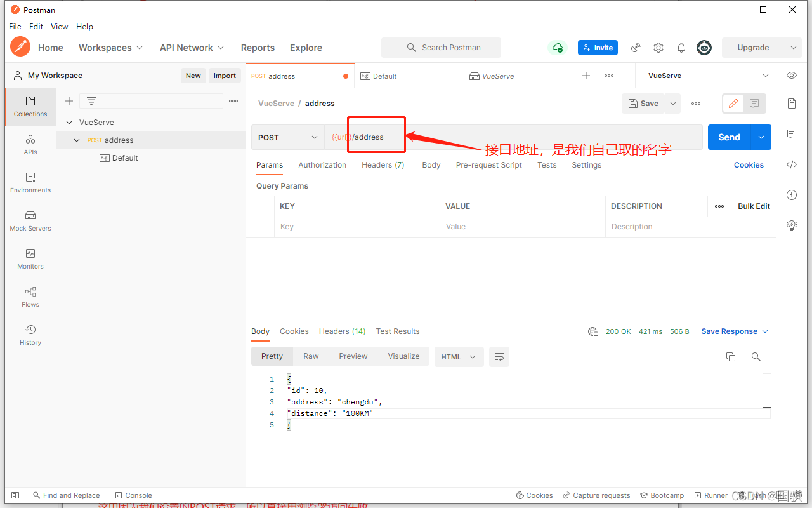The image size is (812, 508).
Task: Open the request three-dot menu next to Save
Action: coord(696,104)
